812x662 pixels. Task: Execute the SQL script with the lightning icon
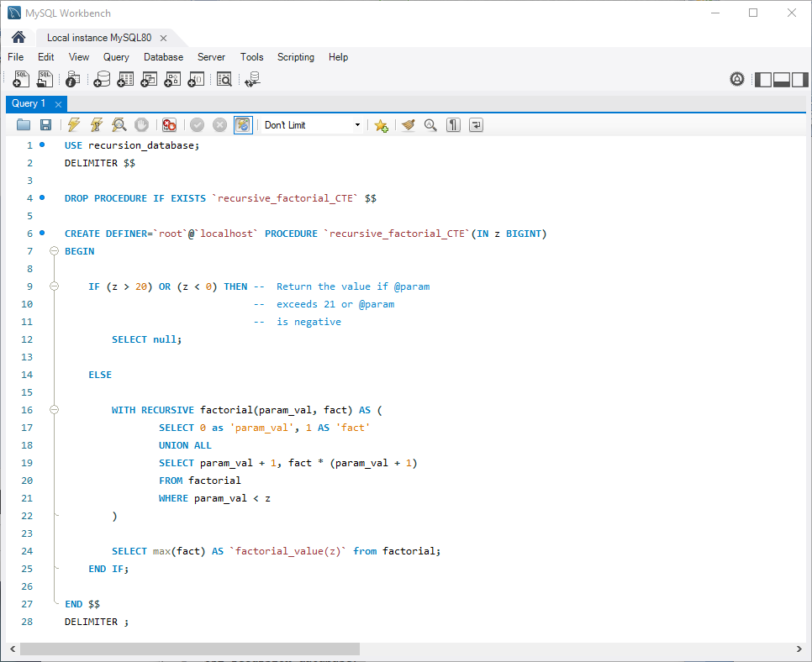click(74, 124)
